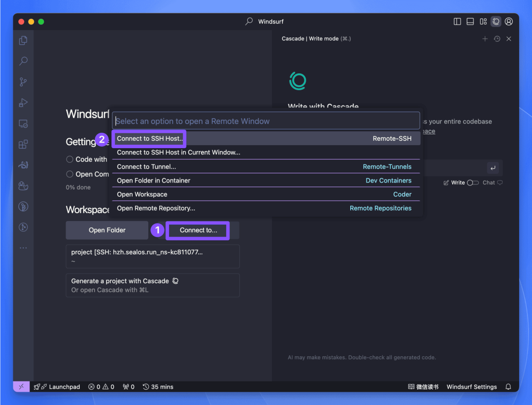Image resolution: width=532 pixels, height=405 pixels.
Task: Choose Open Workspace Coder option
Action: click(x=266, y=194)
